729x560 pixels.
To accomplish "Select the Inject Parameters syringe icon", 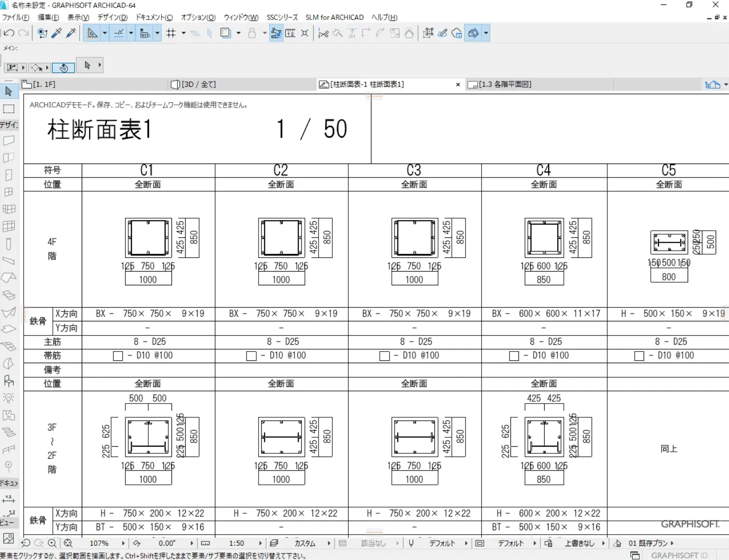I will [x=71, y=33].
